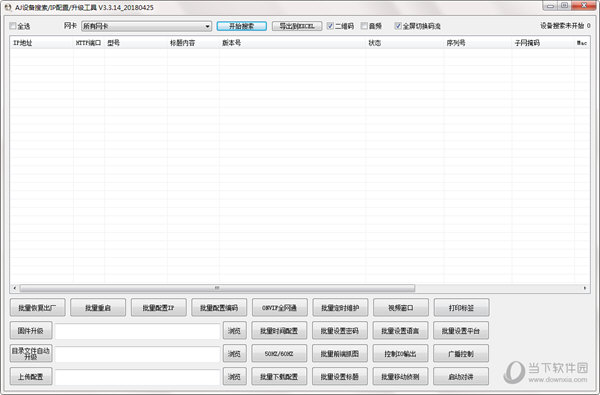
Task: Click 浏览 beside the directory auto-upgrade field
Action: (x=235, y=353)
